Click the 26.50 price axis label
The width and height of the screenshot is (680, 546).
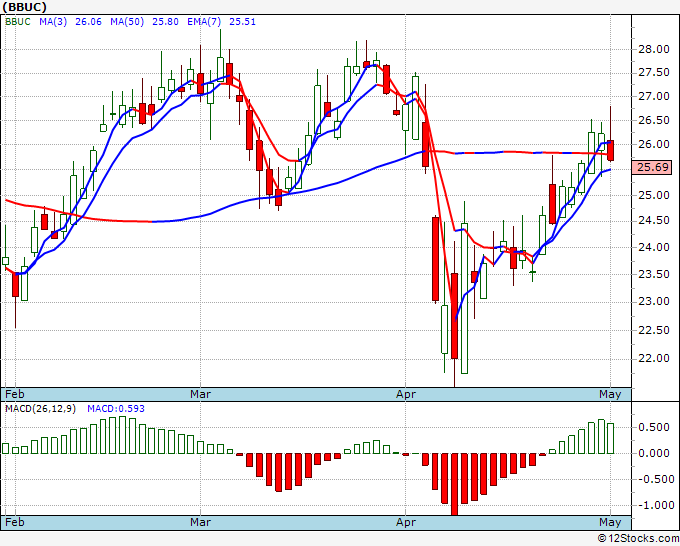click(654, 120)
